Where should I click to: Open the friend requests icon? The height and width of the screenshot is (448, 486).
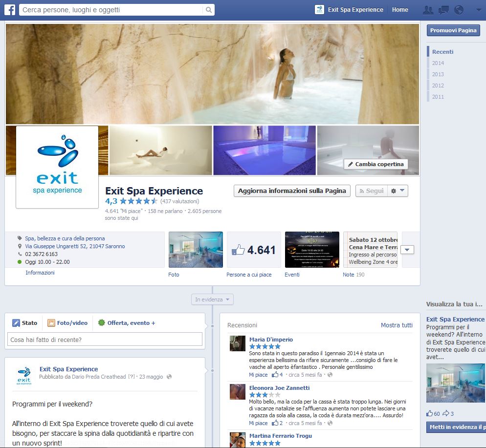pyautogui.click(x=428, y=10)
